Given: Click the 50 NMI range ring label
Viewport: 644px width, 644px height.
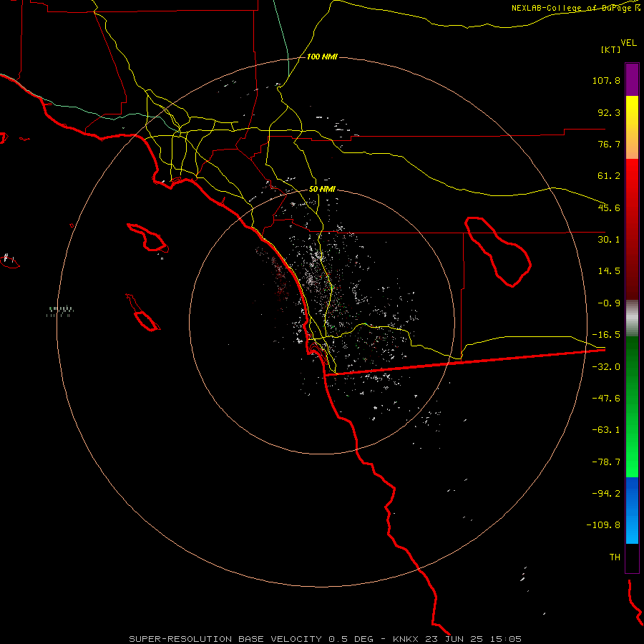Looking at the screenshot, I should click(x=322, y=190).
